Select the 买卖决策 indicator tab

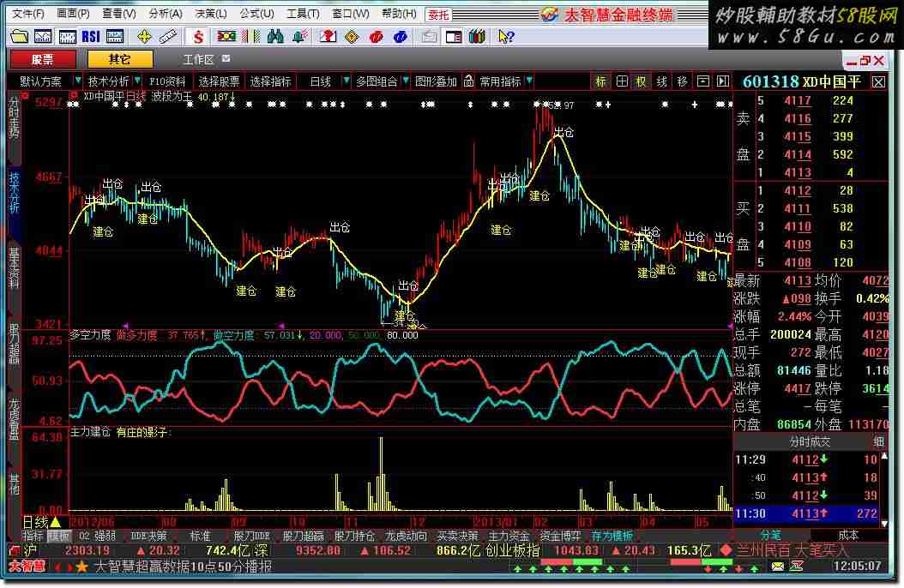(458, 537)
